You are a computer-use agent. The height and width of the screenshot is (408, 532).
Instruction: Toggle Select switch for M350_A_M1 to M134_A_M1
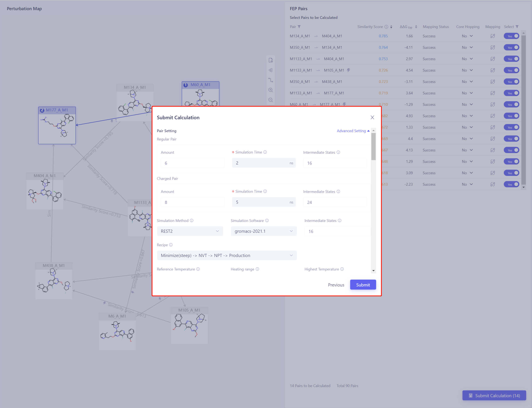point(511,47)
